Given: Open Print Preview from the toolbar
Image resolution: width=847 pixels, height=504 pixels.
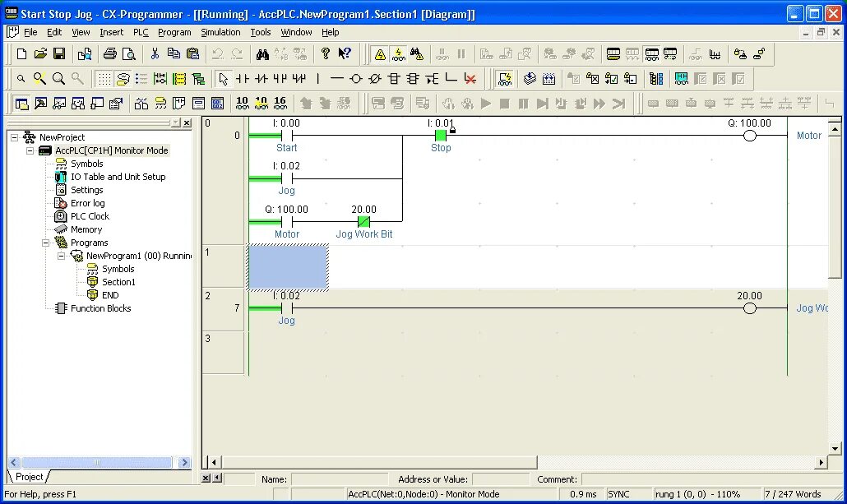Looking at the screenshot, I should (129, 53).
